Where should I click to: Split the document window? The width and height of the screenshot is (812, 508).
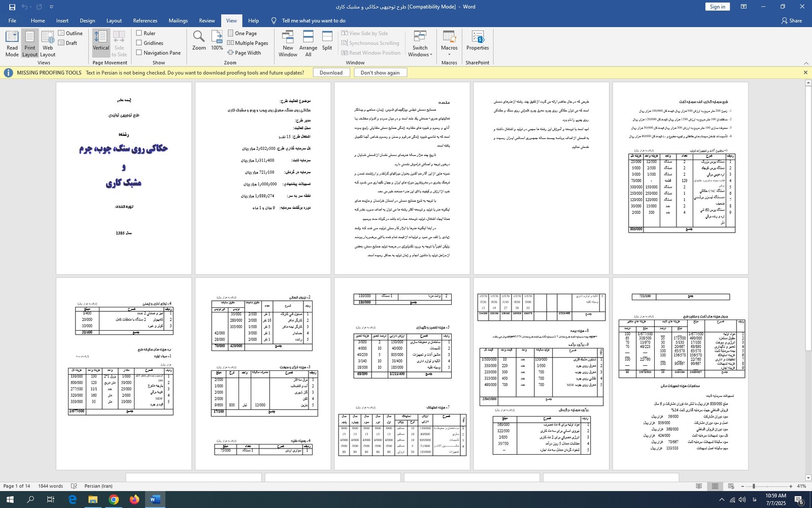327,41
